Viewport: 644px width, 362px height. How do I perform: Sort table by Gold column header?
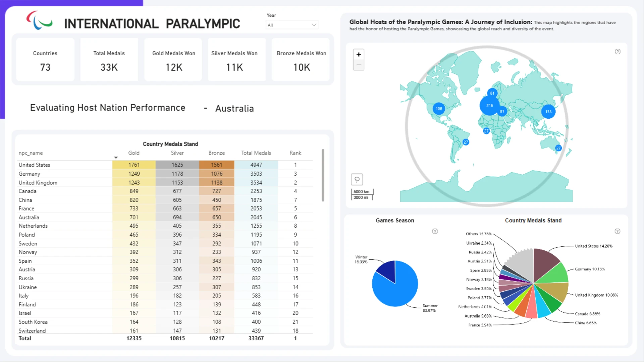point(133,153)
